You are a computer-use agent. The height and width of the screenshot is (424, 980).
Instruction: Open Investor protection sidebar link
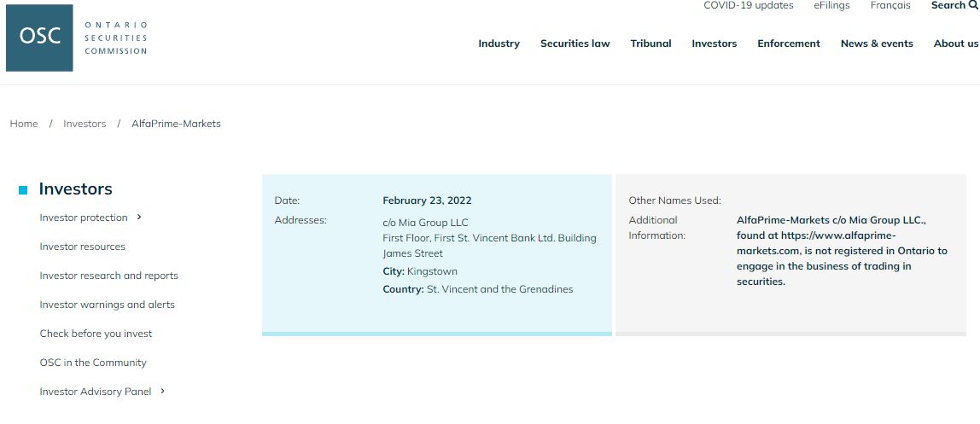pos(84,218)
